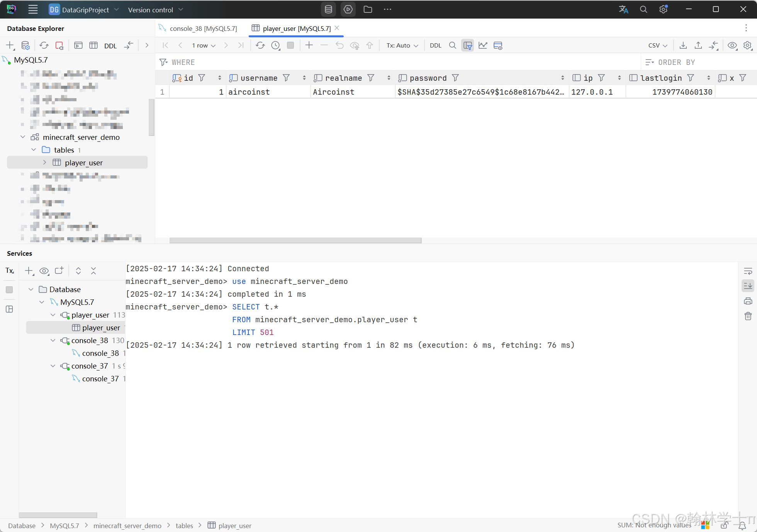
Task: Click the Reload Page refresh icon in grid toolbar
Action: tap(260, 45)
